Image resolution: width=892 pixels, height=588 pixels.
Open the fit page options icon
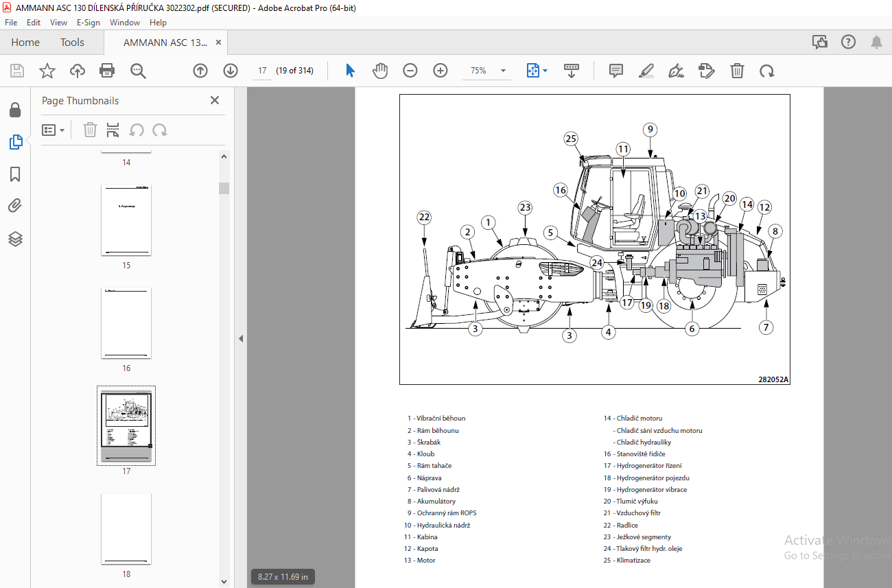point(537,71)
